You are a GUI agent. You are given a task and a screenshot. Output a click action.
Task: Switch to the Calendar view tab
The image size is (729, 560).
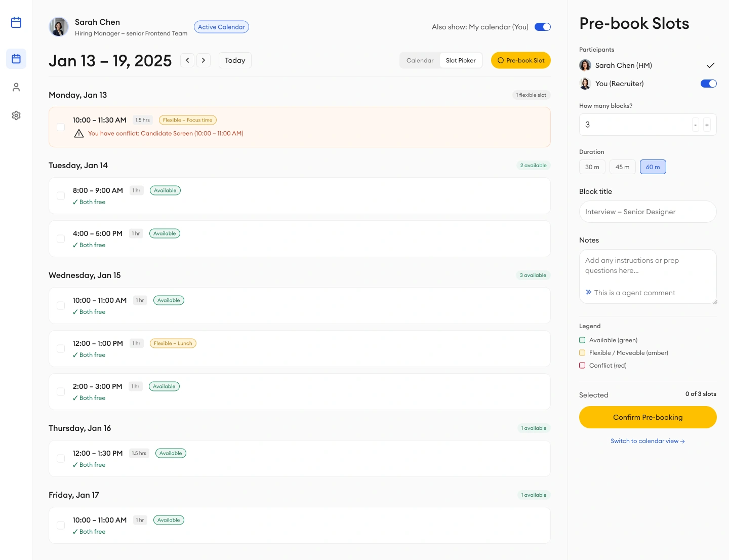coord(420,60)
